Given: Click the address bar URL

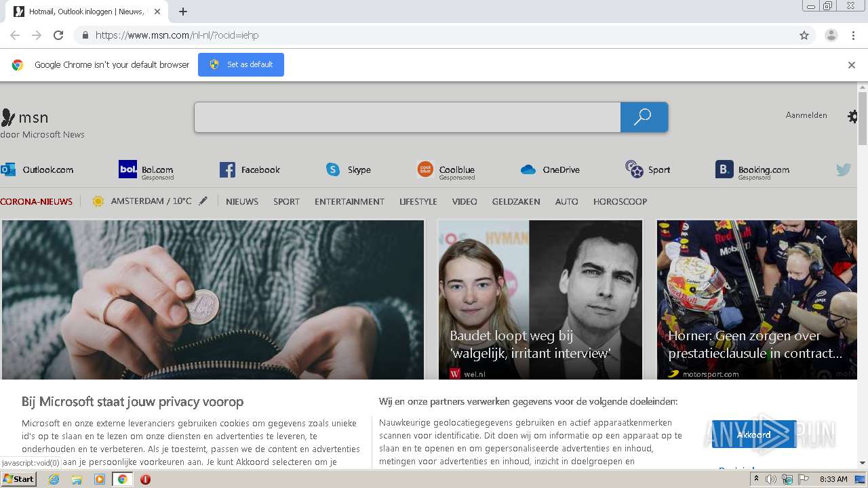Looking at the screenshot, I should pyautogui.click(x=177, y=35).
